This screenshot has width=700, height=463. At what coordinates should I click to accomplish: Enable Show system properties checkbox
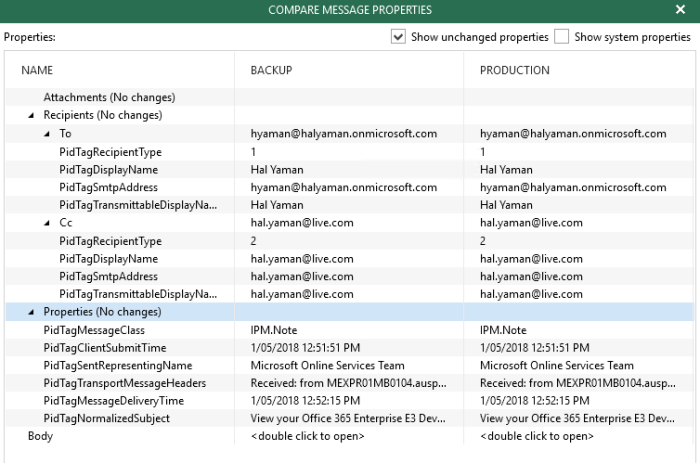pos(561,37)
